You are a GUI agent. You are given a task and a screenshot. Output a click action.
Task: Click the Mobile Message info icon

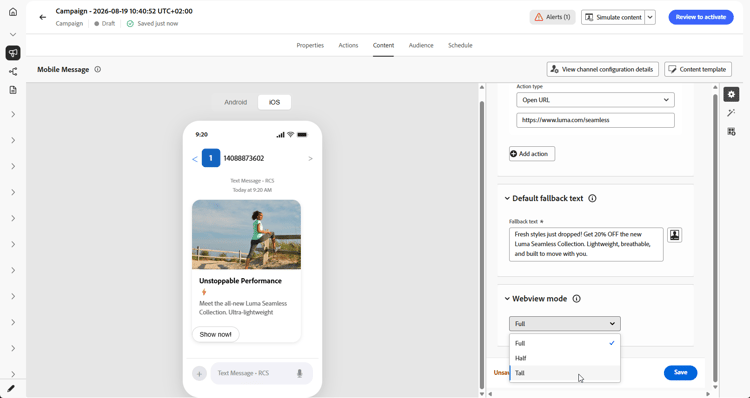pyautogui.click(x=98, y=69)
